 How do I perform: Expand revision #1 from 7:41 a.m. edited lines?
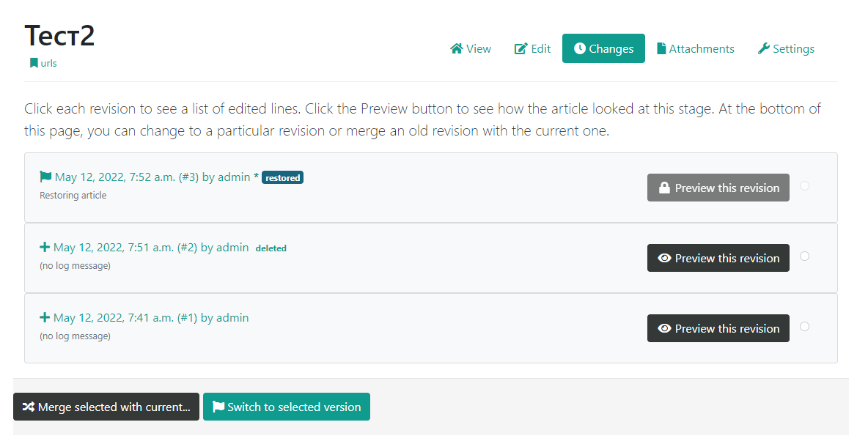(150, 318)
